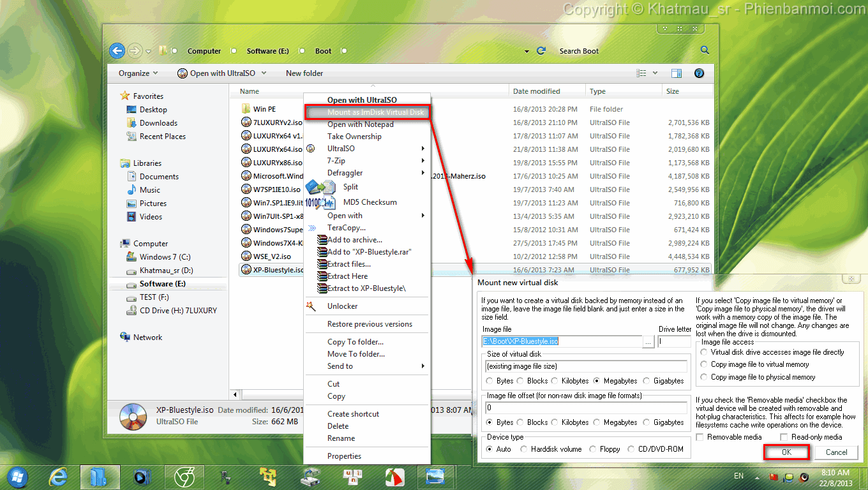Screen dimensions: 868x490
Task: Select the Harddisk volume device type
Action: pos(524,449)
